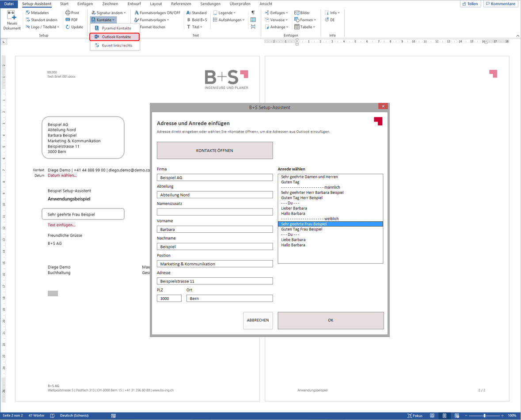Switch to Print Layout view in status bar
The width and height of the screenshot is (521, 420).
point(444,416)
